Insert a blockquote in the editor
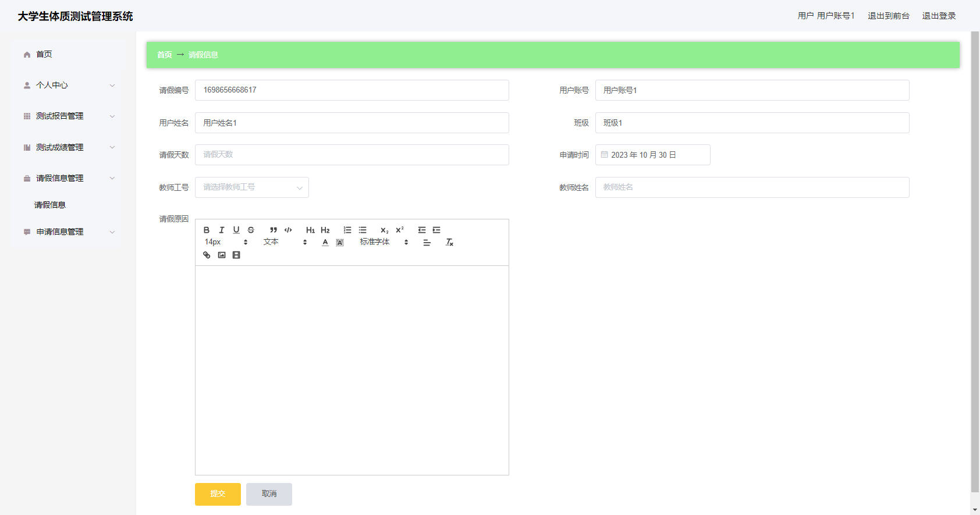This screenshot has height=515, width=980. pyautogui.click(x=274, y=230)
